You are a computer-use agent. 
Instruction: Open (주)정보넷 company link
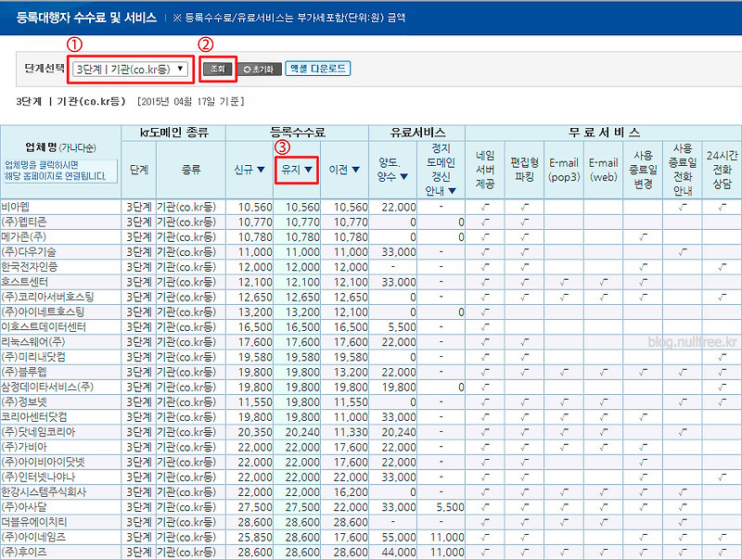[24, 402]
